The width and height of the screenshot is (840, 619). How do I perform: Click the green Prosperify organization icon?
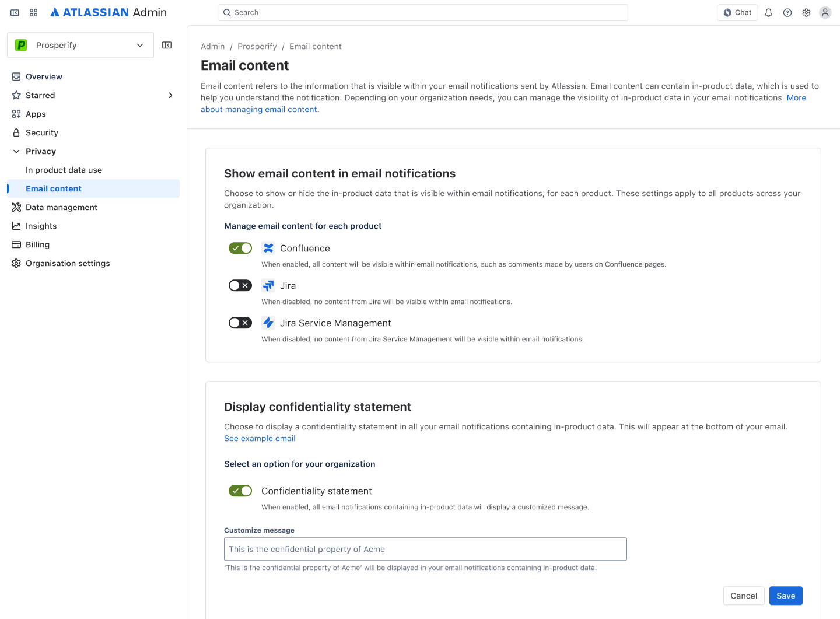(21, 45)
